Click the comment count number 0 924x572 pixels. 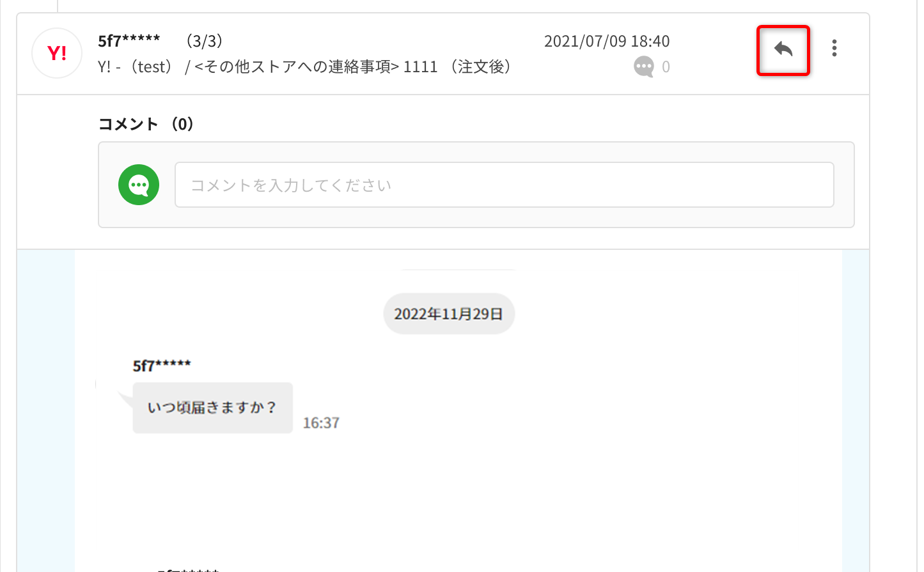(x=666, y=66)
